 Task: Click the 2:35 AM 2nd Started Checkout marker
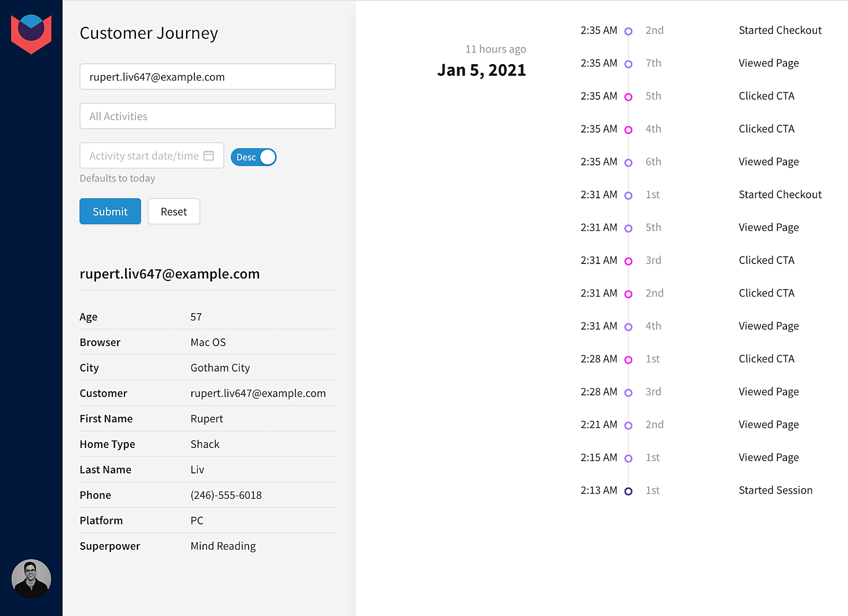(x=629, y=31)
